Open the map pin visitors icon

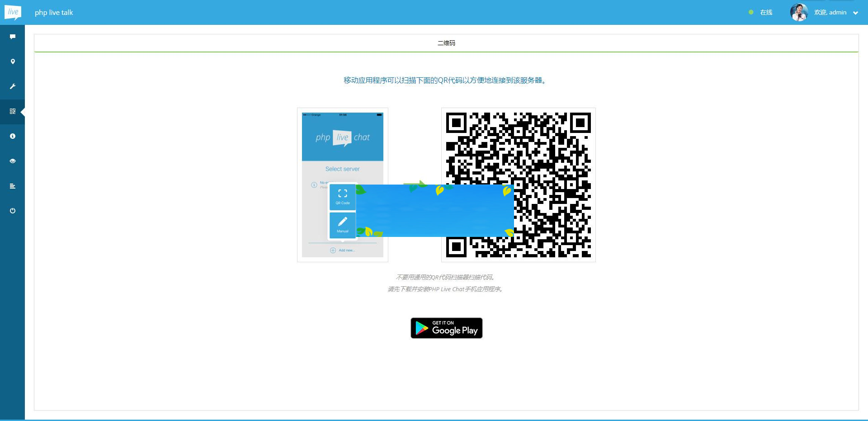click(x=13, y=61)
